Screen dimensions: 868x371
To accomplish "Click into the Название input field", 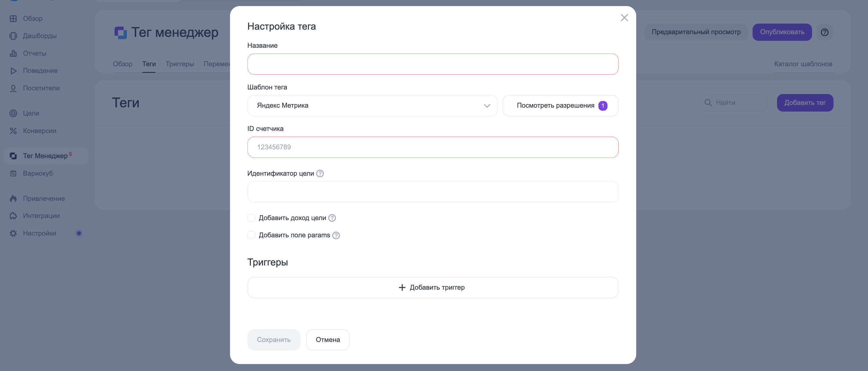I will [x=432, y=64].
